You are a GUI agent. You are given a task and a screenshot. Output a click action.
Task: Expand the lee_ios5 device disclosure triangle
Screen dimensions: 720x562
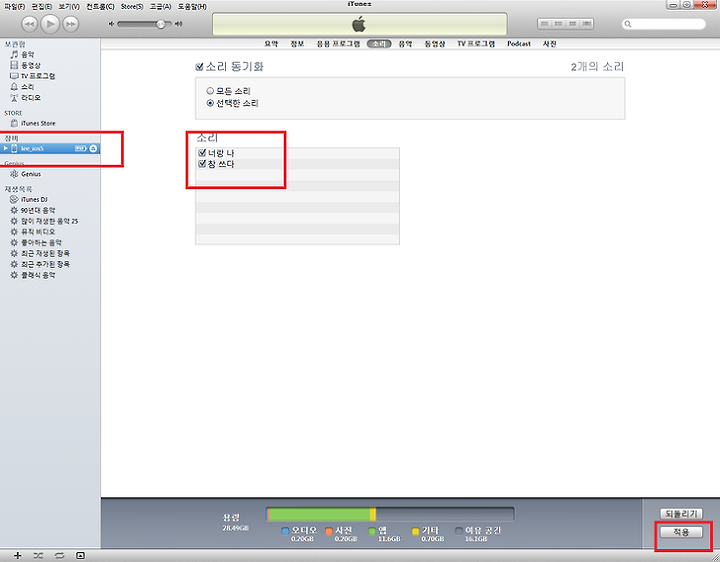coord(6,148)
